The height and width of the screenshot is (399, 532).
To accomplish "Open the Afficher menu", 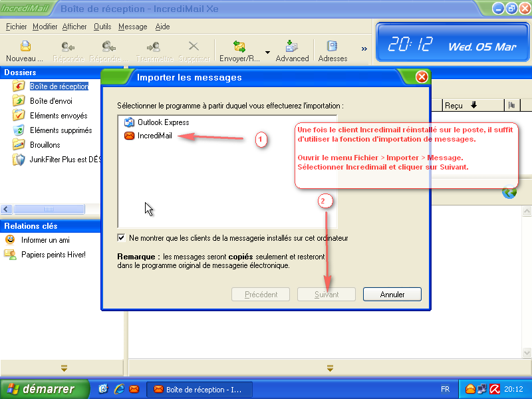I will (x=74, y=27).
